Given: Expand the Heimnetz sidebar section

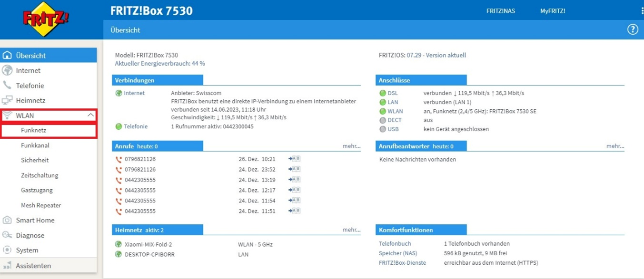Looking at the screenshot, I should click(31, 100).
